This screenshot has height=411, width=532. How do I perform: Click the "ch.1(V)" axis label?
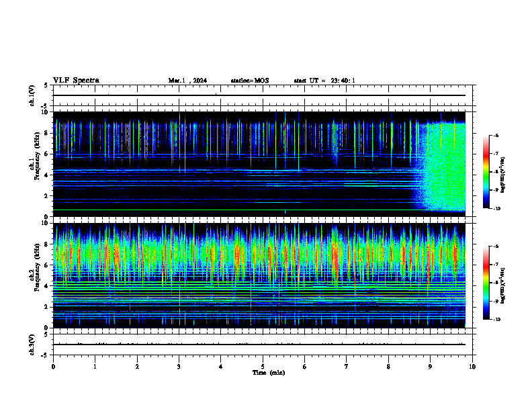32,95
